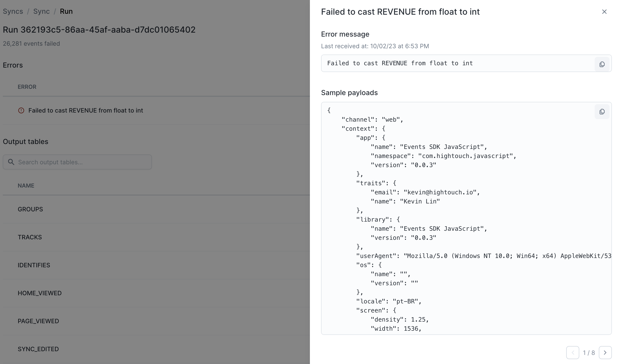
Task: Click the red error alert icon
Action: point(21,111)
